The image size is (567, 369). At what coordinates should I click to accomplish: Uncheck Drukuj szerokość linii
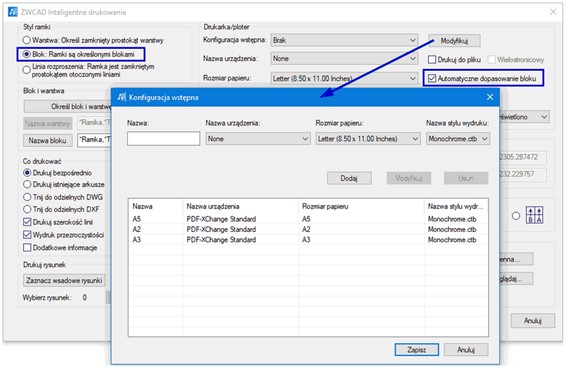pyautogui.click(x=27, y=222)
